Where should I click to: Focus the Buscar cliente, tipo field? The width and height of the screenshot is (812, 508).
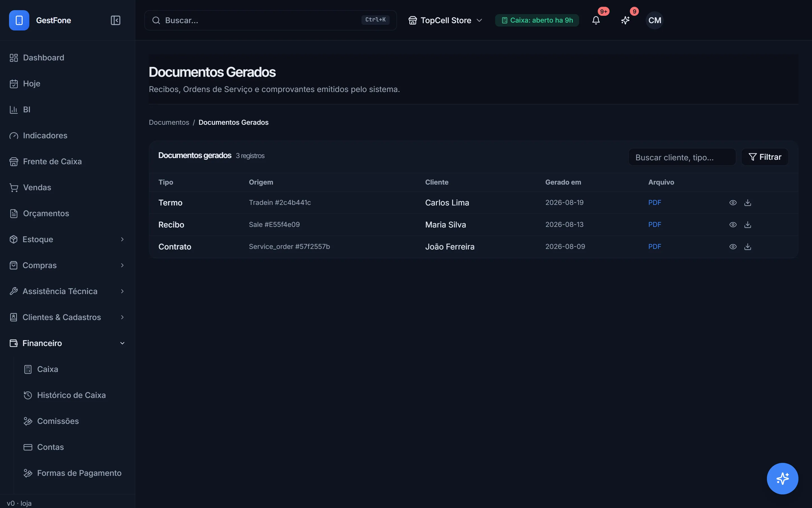coord(682,157)
